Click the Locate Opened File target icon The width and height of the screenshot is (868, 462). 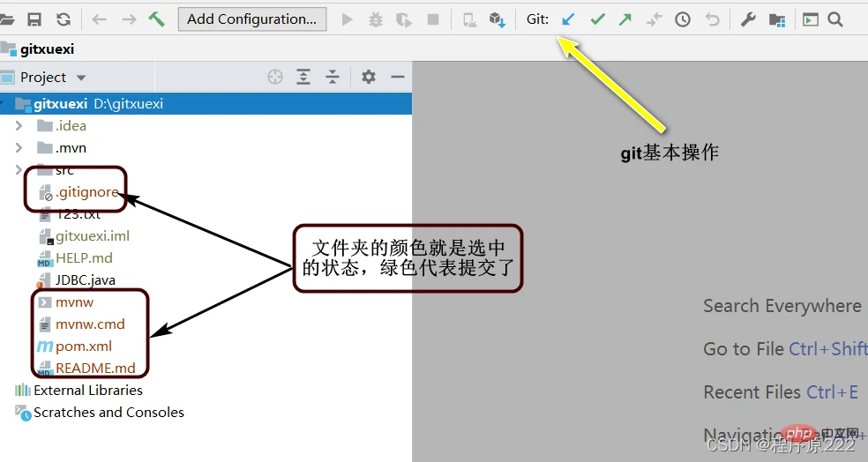click(275, 77)
